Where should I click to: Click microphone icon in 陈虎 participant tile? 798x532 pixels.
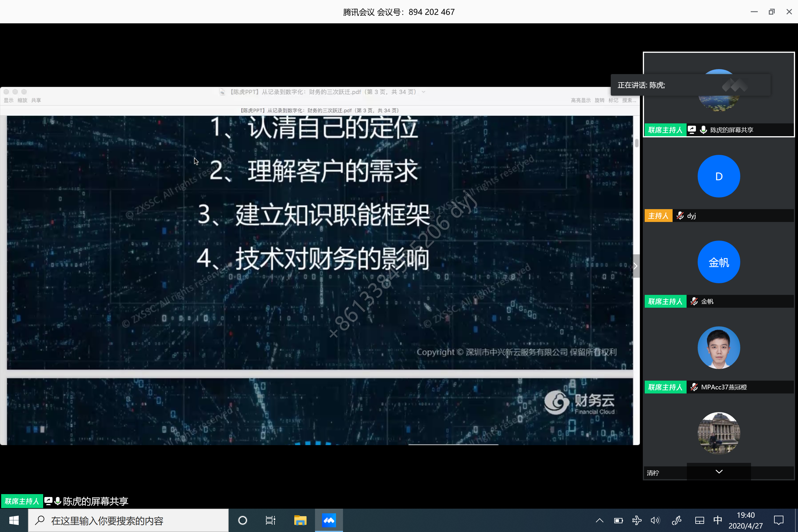pyautogui.click(x=703, y=130)
